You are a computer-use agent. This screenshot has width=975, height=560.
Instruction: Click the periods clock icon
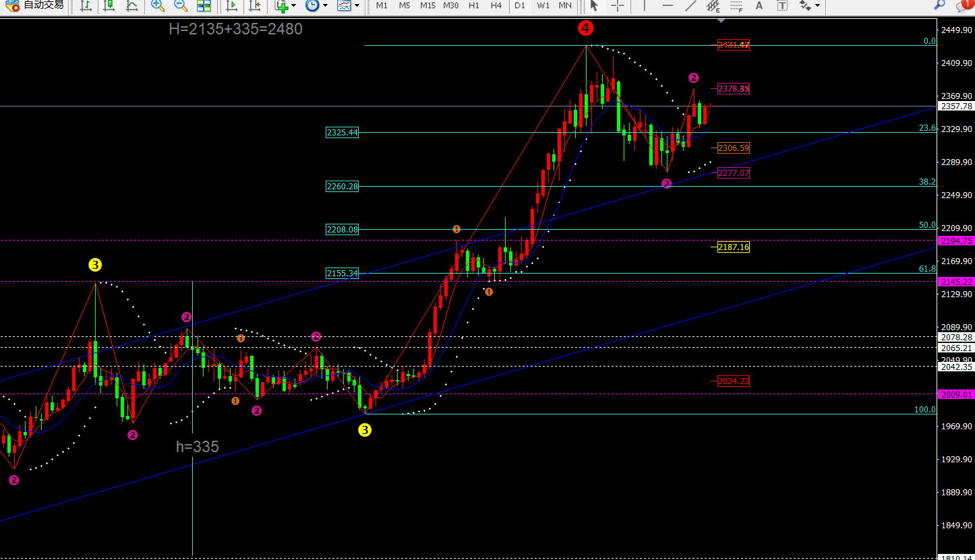point(312,6)
